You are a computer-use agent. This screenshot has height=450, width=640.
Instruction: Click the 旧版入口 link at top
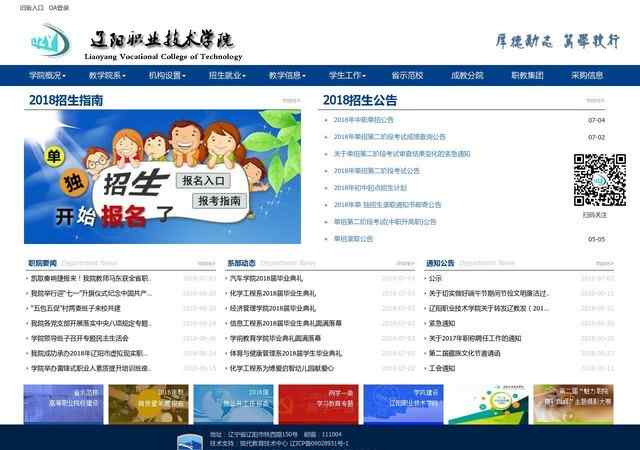31,8
